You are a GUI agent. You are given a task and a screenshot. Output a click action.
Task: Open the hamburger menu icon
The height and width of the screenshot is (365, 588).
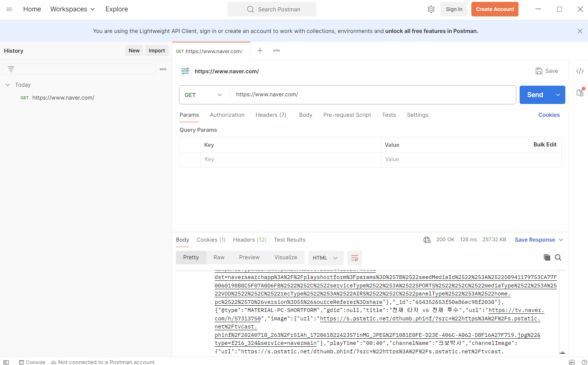pos(9,9)
